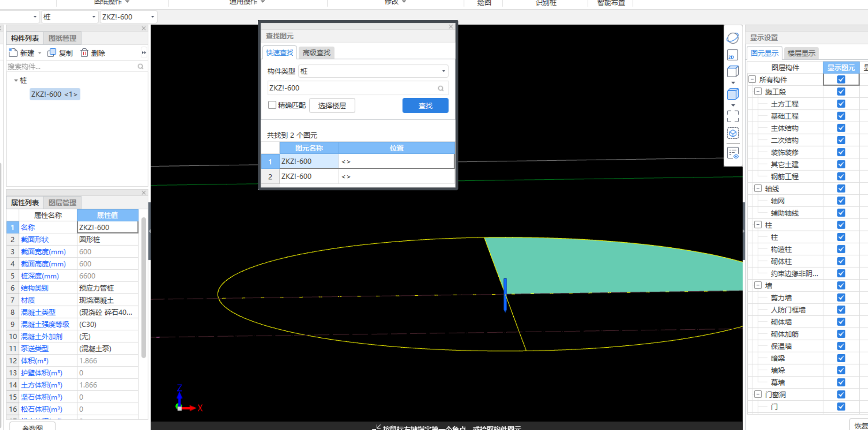
Task: Switch to 图层管理 tab
Action: (62, 202)
